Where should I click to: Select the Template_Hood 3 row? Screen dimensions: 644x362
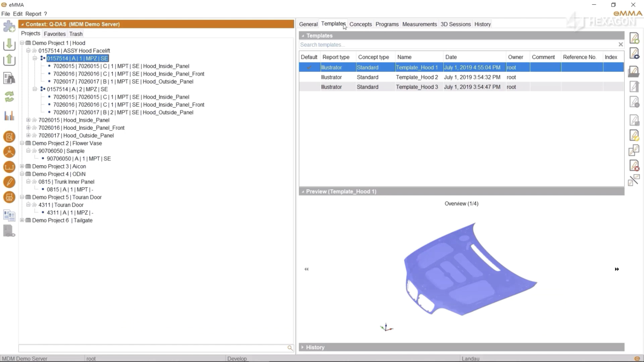click(x=462, y=87)
